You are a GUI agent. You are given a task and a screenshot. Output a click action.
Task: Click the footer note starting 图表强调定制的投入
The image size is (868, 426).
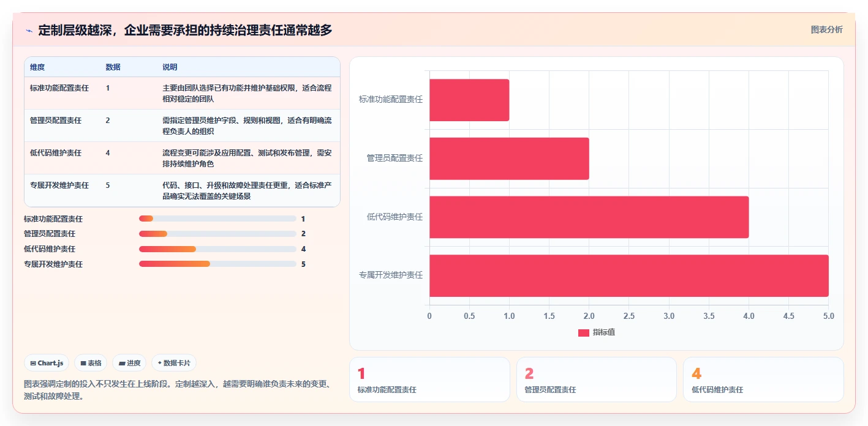178,390
